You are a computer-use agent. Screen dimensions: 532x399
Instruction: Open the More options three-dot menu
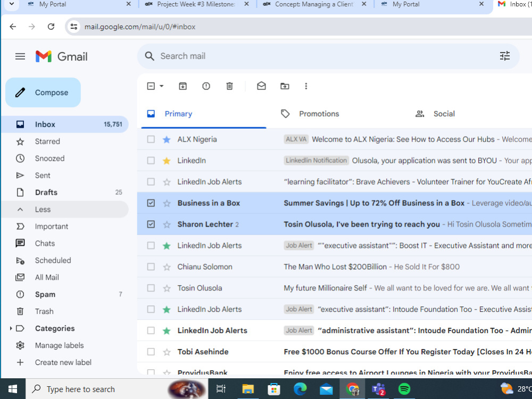[x=306, y=86]
